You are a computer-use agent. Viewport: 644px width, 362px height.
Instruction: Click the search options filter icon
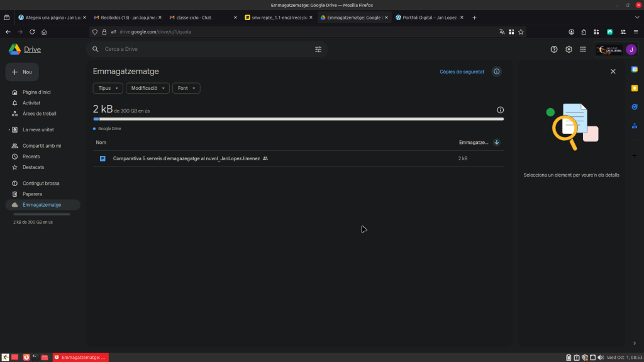pyautogui.click(x=318, y=49)
